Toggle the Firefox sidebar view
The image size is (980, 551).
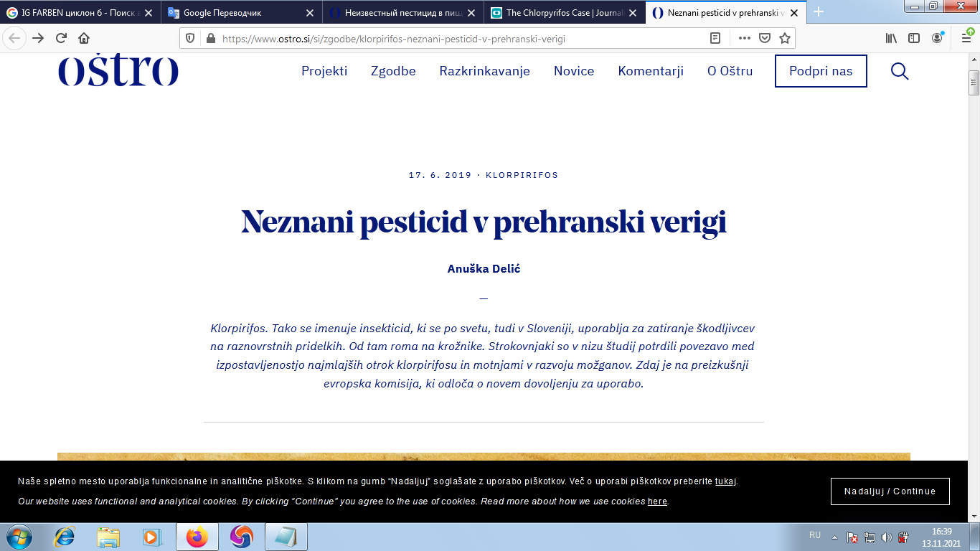coord(914,39)
